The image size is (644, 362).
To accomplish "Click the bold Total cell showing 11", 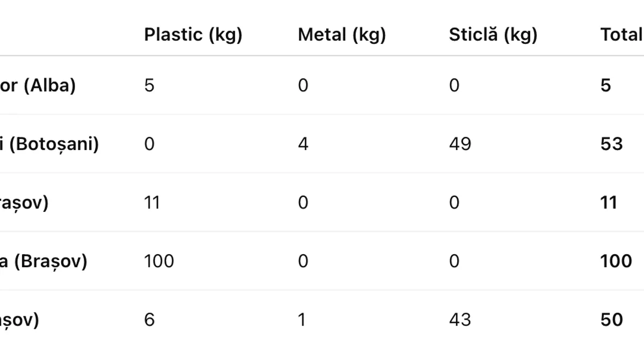I will [609, 203].
